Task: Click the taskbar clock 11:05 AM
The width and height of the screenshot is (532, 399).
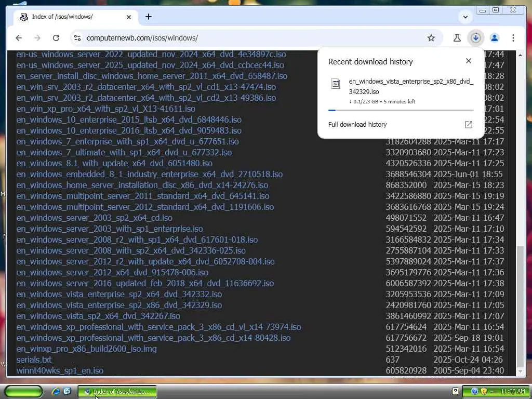Action: click(x=513, y=392)
